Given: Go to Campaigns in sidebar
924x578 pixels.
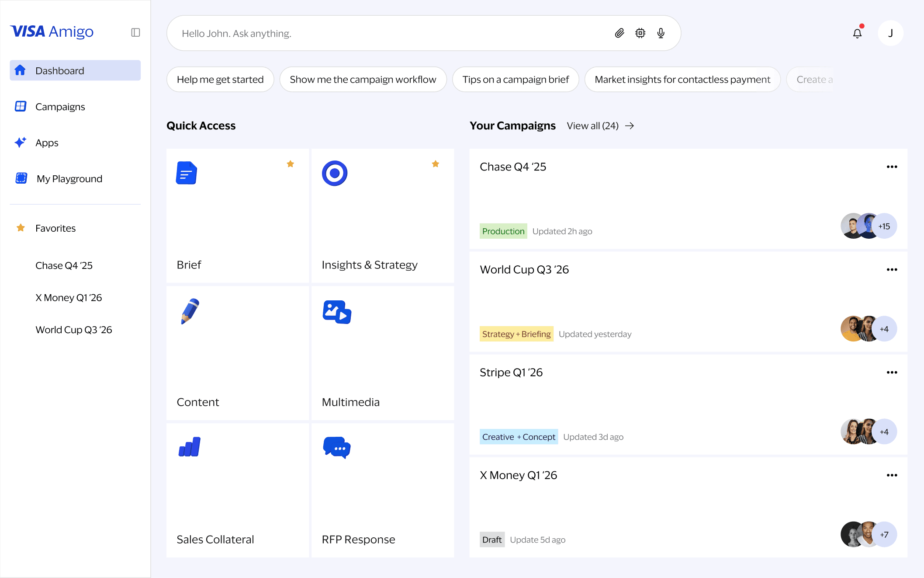Looking at the screenshot, I should (x=60, y=107).
